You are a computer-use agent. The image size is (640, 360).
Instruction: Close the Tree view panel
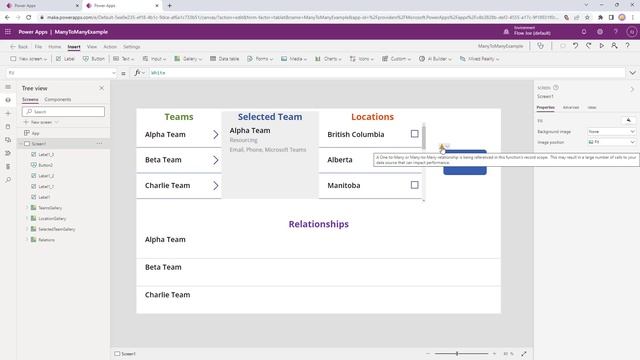102,88
